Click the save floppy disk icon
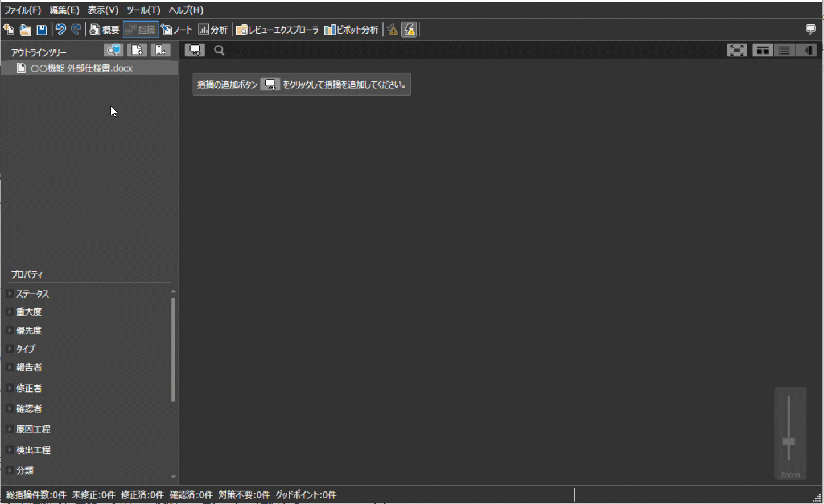824x504 pixels. coord(42,30)
